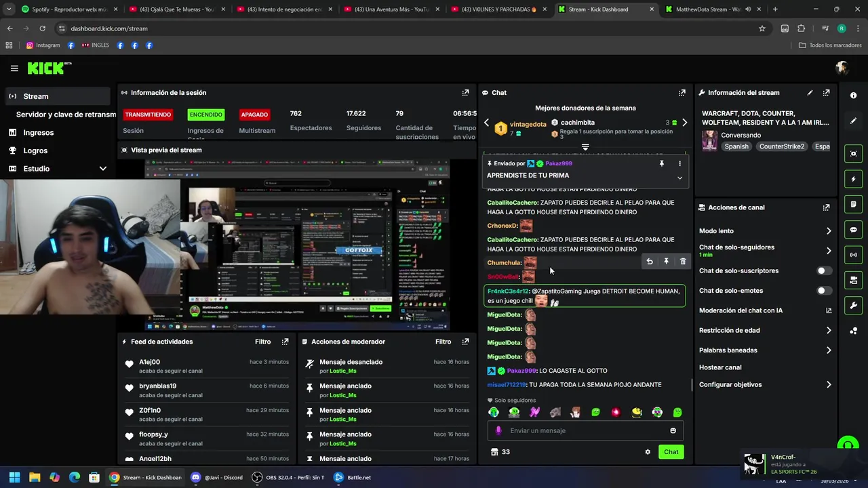Click follower A1ej00 in the activity feed
Image resolution: width=868 pixels, height=488 pixels.
coord(149,362)
